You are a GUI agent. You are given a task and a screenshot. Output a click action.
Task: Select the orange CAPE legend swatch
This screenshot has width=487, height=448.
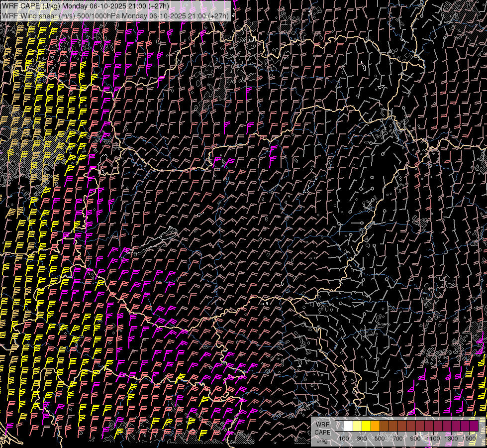tap(375, 426)
